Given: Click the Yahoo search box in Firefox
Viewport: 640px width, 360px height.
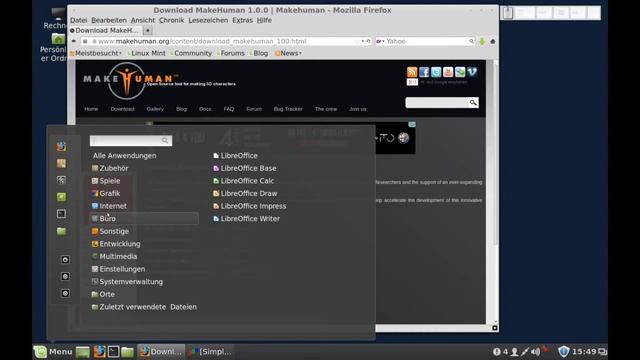Looking at the screenshot, I should [426, 41].
